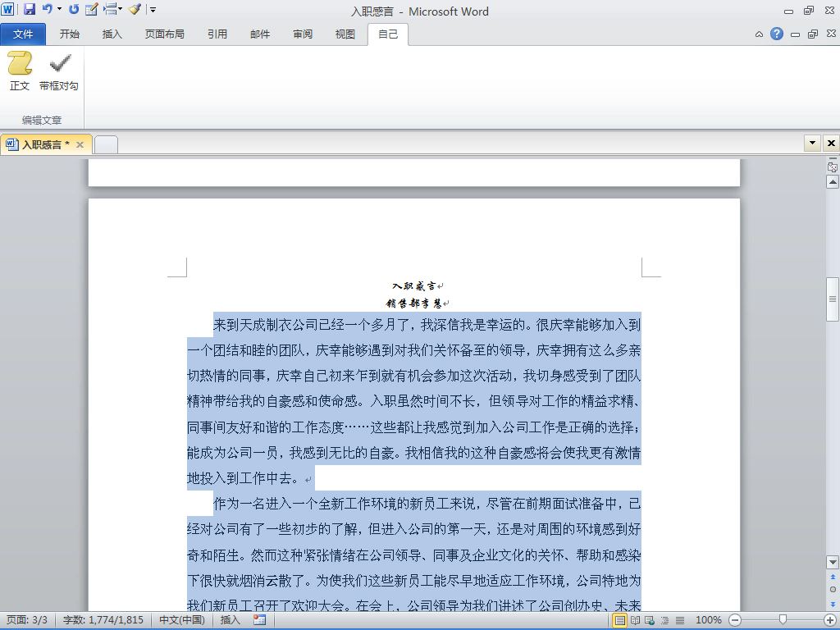This screenshot has height=630, width=840.
Task: Click the 编辑文章 group label
Action: (x=42, y=121)
